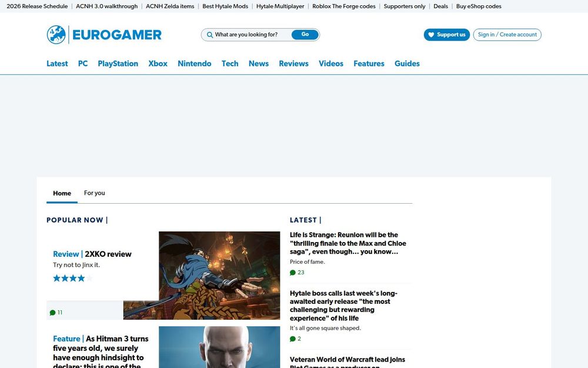The height and width of the screenshot is (368, 588).
Task: Click the Eurogamer globe logo
Action: [x=56, y=35]
